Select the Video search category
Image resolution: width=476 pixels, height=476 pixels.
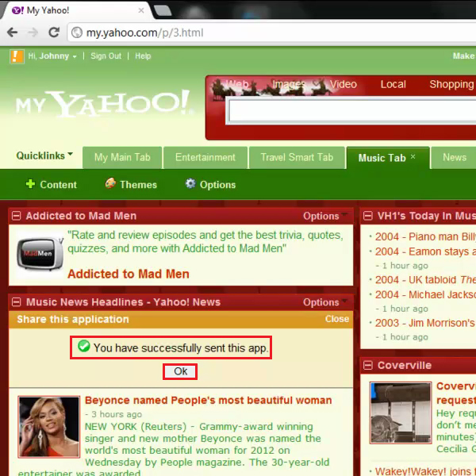pos(344,84)
